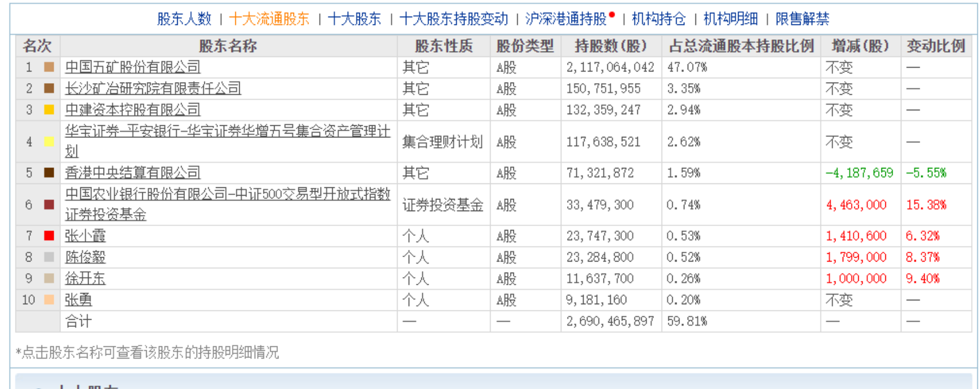Screen dimensions: 980x389
Task: Open 中国农业银行中证500 fund shareholder link
Action: [228, 204]
